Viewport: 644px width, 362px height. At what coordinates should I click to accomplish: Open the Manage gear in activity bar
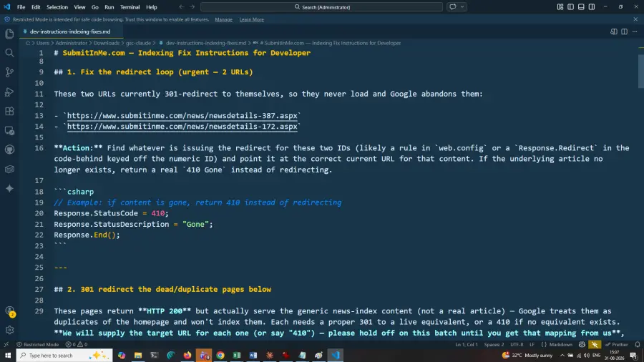pos(9,330)
